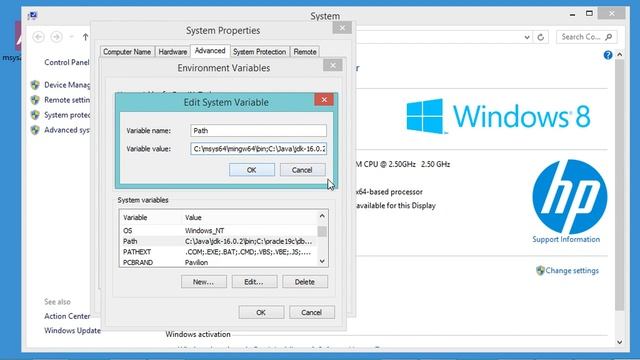Focus the Variable name field containing Path
The image size is (640, 360).
tap(258, 131)
